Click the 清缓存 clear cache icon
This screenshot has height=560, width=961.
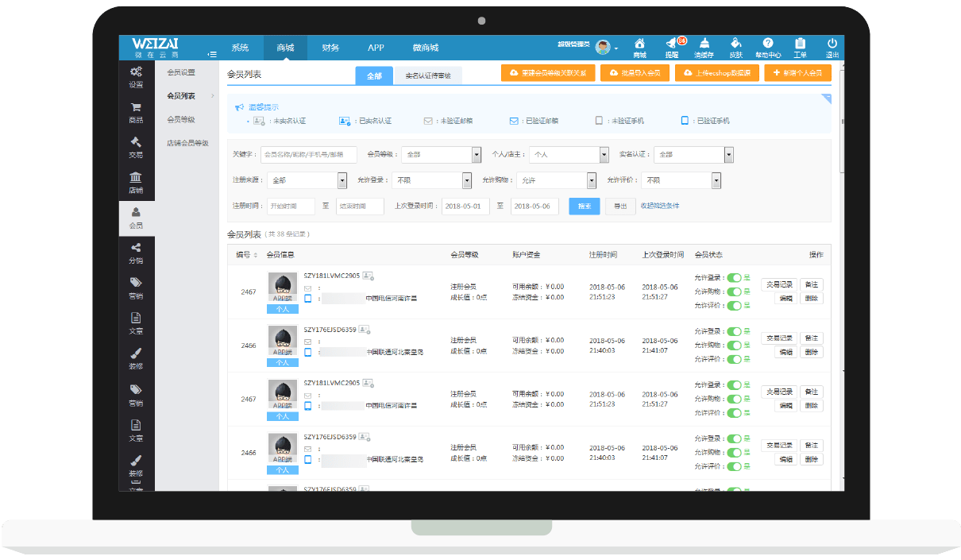point(704,48)
